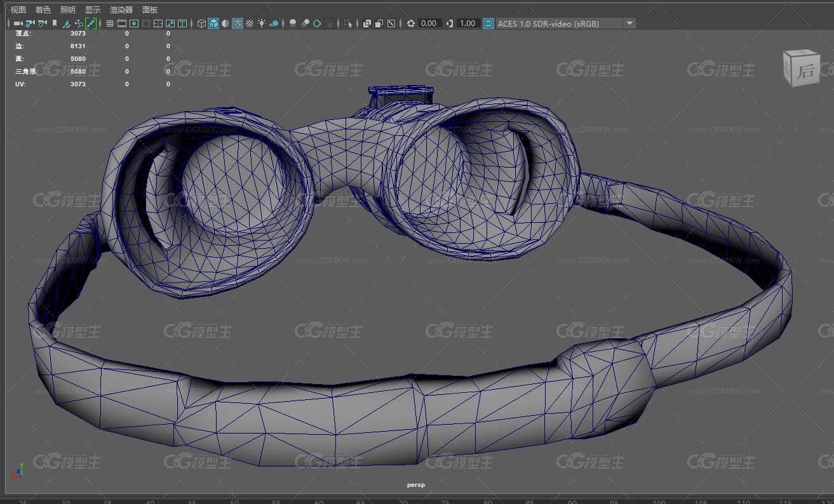This screenshot has width=834, height=504.
Task: Toggle X-Ray Active Components icon
Action: [x=379, y=23]
